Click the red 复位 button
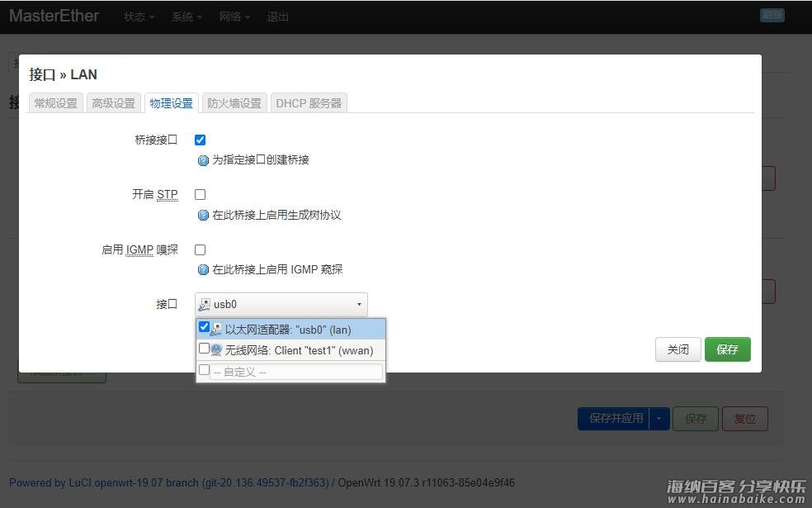 pyautogui.click(x=744, y=418)
